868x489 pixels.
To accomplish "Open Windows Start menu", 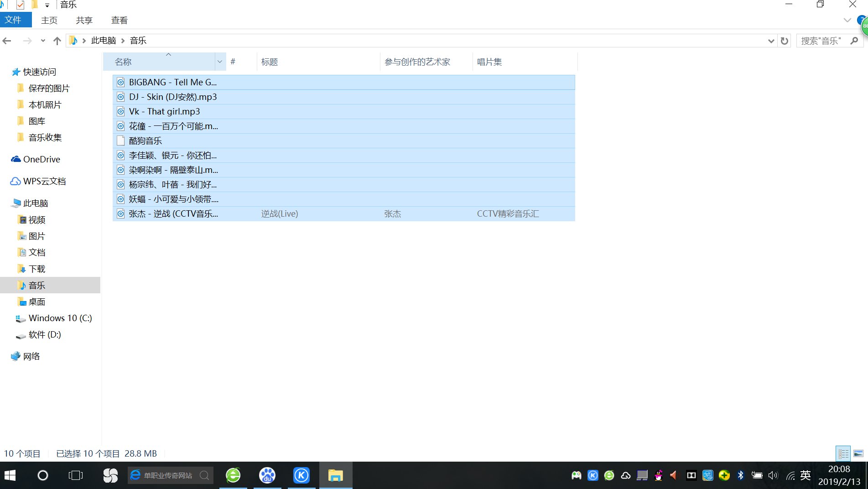I will click(x=10, y=475).
